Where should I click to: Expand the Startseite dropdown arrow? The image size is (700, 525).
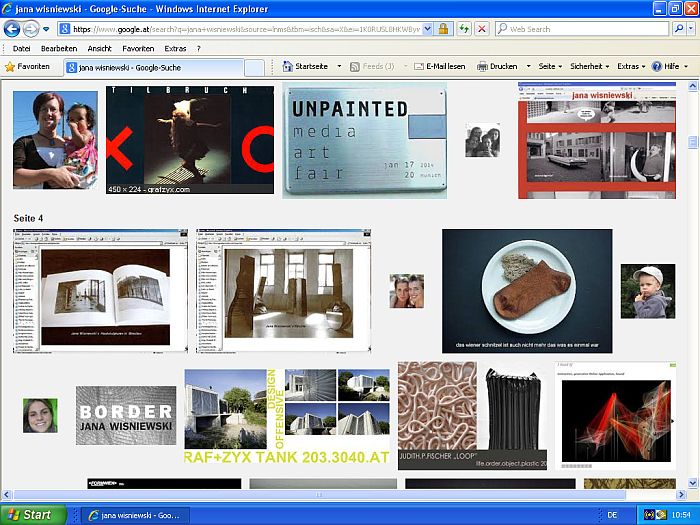tap(339, 67)
